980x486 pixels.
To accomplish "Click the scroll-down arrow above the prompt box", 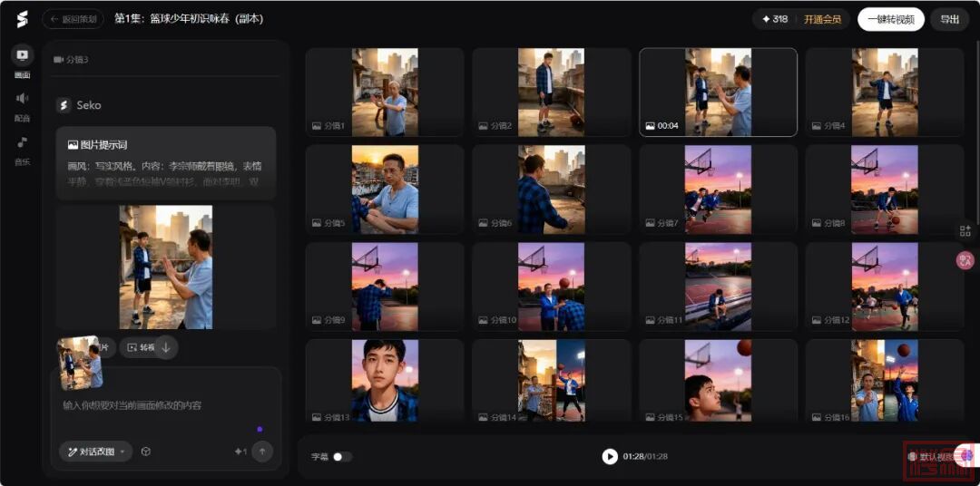I will pos(166,347).
